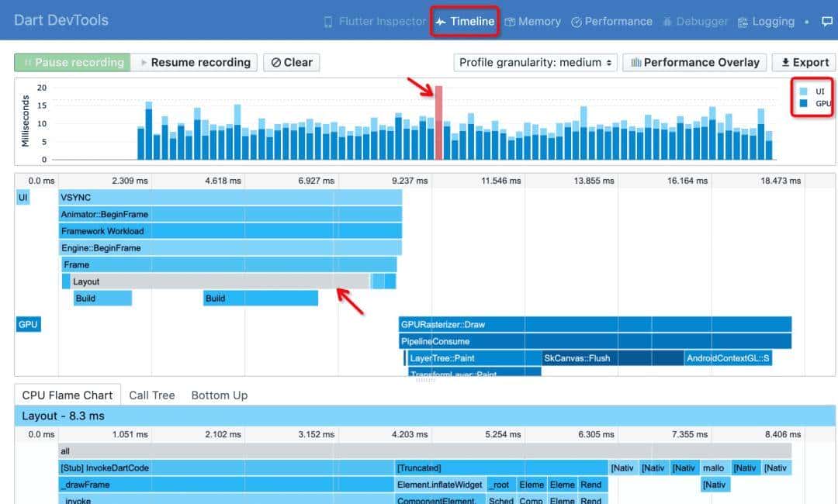This screenshot has width=838, height=504.
Task: Click the light blue UI legend swatch
Action: point(803,91)
